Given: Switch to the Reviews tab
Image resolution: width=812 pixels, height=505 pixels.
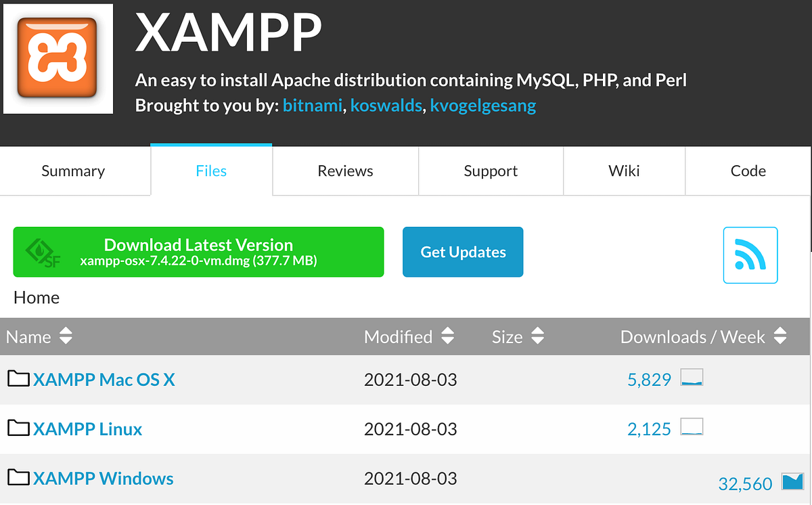Looking at the screenshot, I should click(345, 171).
